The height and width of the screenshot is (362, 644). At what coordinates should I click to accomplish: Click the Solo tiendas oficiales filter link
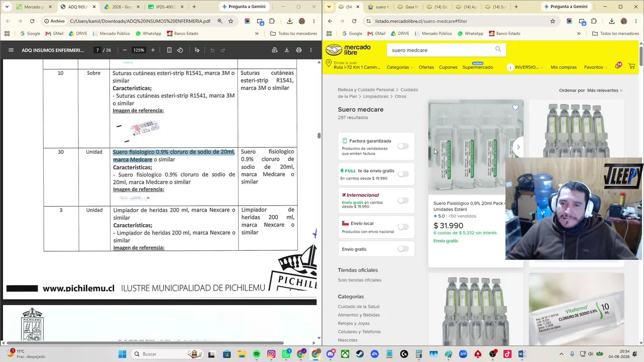[360, 280]
